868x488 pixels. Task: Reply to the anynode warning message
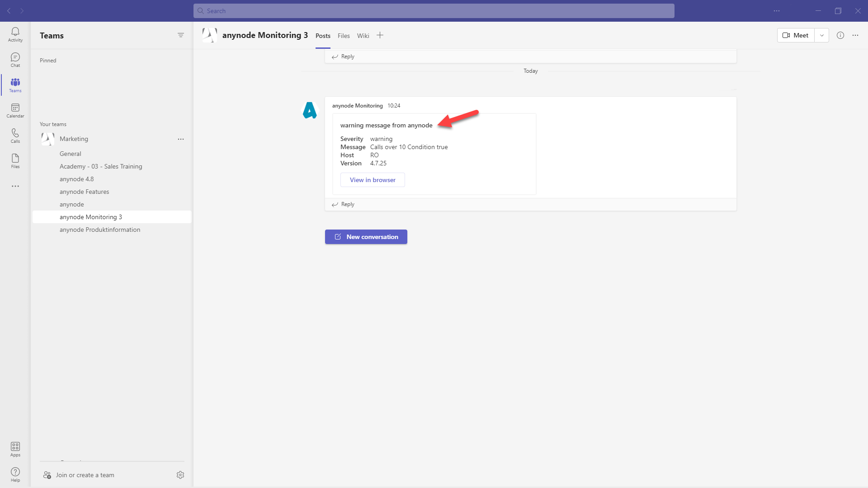pyautogui.click(x=343, y=204)
